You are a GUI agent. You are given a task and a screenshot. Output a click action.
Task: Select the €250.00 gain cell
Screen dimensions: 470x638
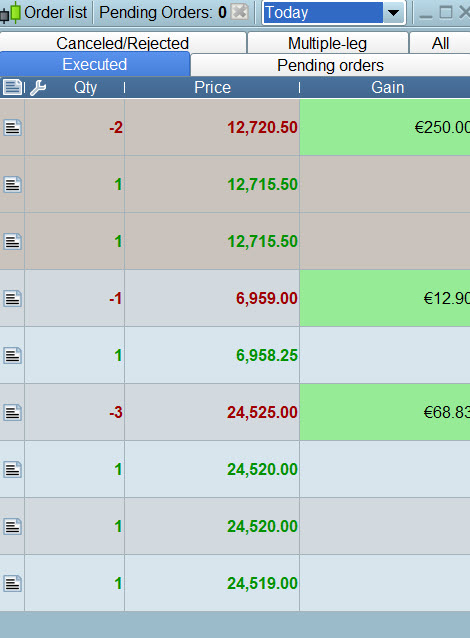pos(385,127)
